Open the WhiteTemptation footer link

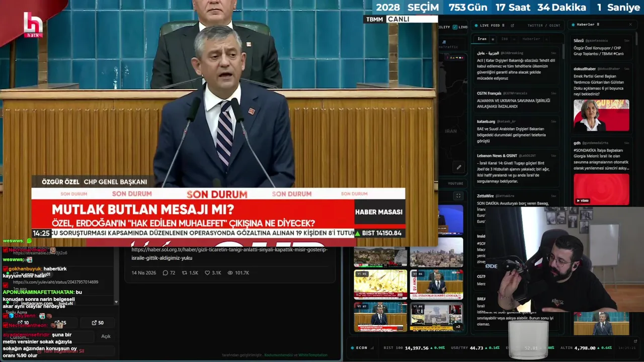[x=313, y=355]
